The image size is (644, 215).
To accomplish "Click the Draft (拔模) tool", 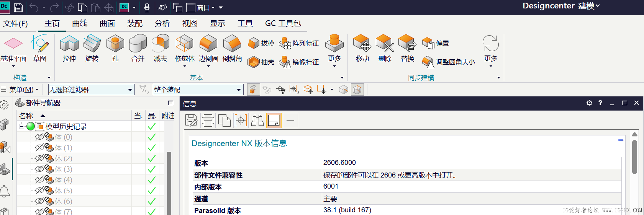I will (x=261, y=43).
